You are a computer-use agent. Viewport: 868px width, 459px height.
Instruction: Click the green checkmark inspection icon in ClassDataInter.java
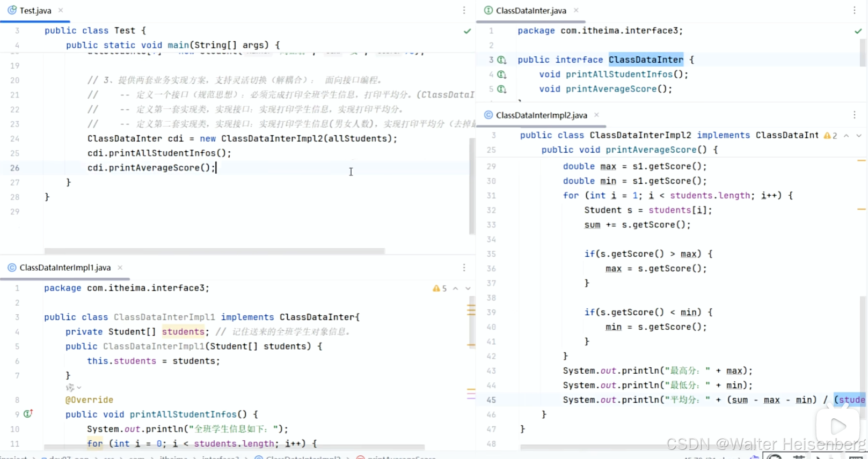tap(858, 31)
